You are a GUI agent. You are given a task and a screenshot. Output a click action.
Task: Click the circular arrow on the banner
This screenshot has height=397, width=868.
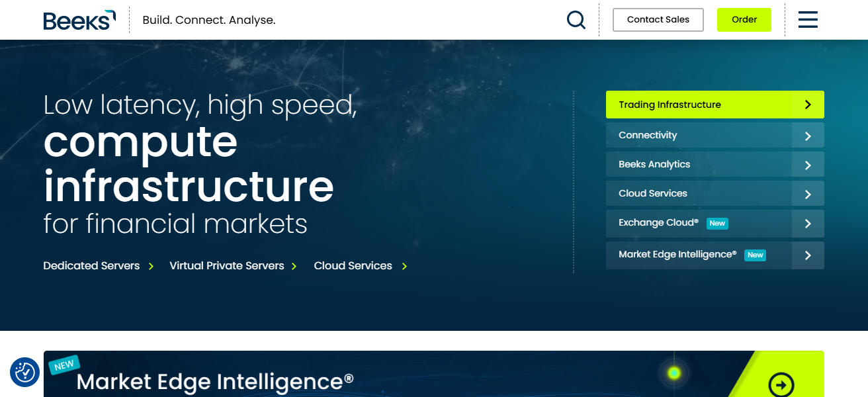coord(783,384)
